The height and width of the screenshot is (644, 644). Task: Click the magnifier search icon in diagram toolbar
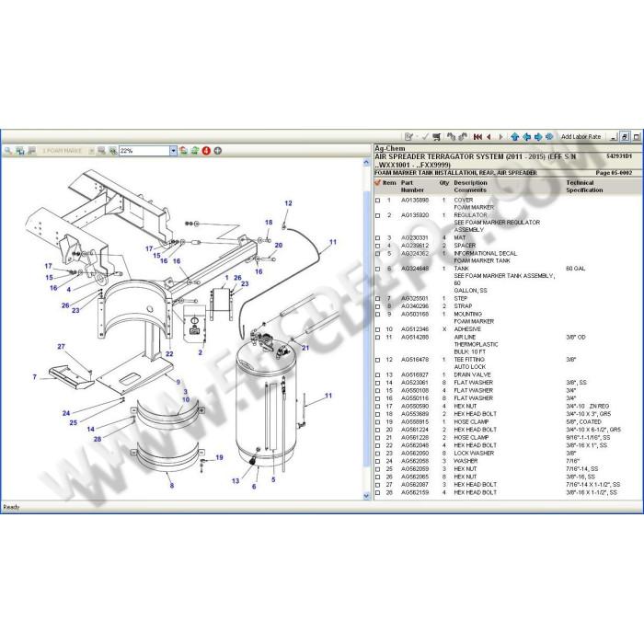click(x=7, y=151)
